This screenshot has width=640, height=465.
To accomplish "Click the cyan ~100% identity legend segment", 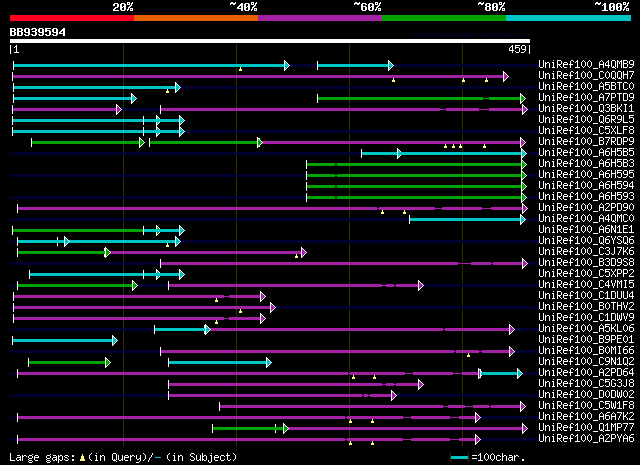I will click(x=569, y=18).
